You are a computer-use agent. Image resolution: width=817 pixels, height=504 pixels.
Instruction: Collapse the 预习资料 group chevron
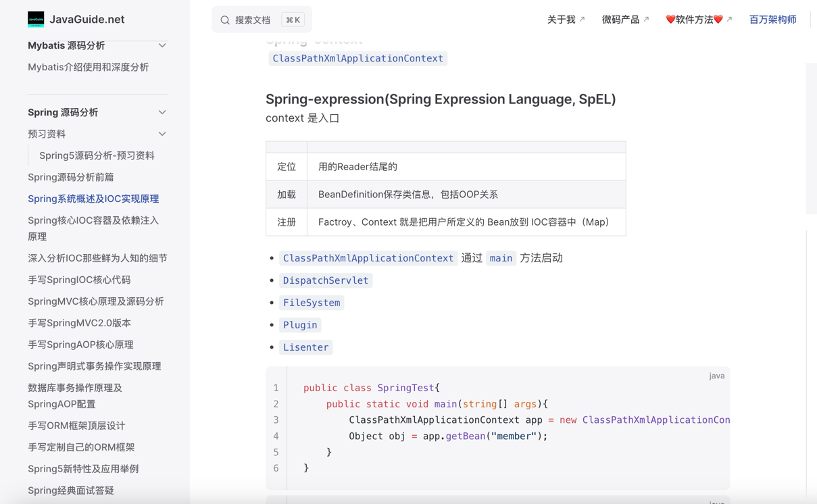(162, 134)
